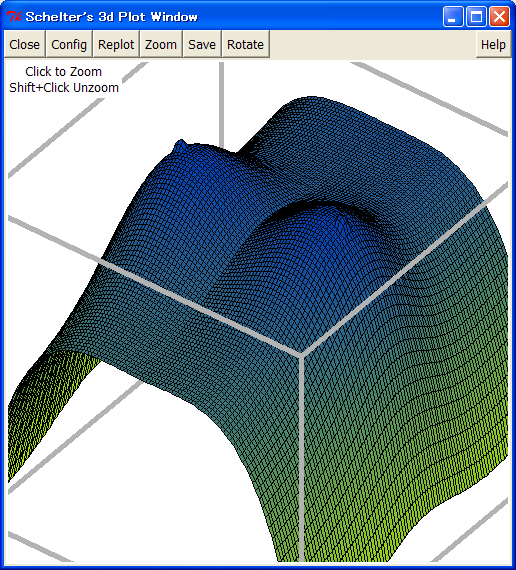Zoom at the gray bounding box corner vertex
Viewport: 516px width, 570px height.
[x=300, y=354]
